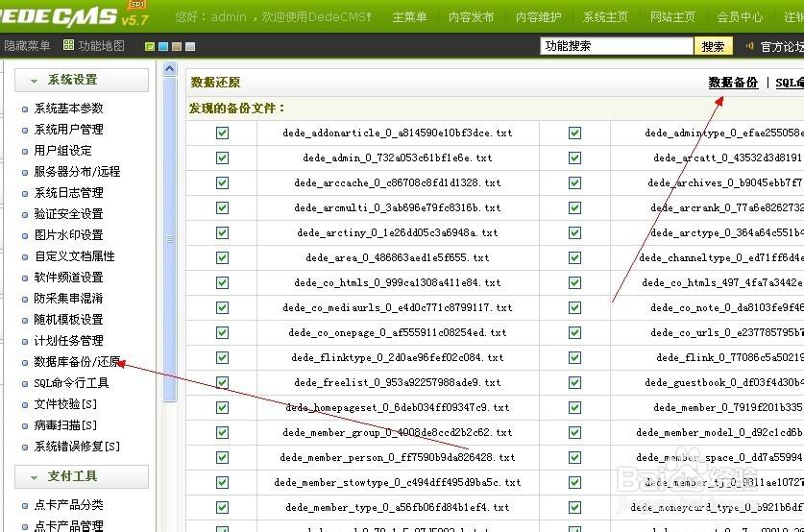Uncheck dede_arctiny backup file checkbox
The image size is (804, 532).
[223, 232]
